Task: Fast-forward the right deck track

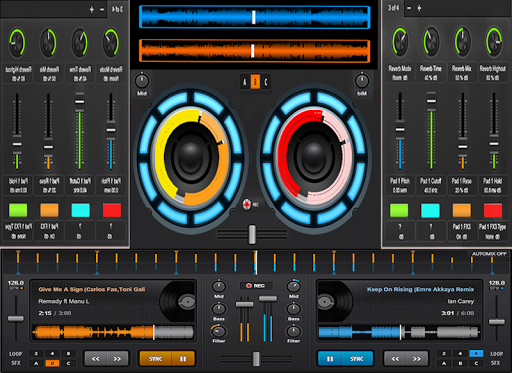Action: click(x=417, y=359)
